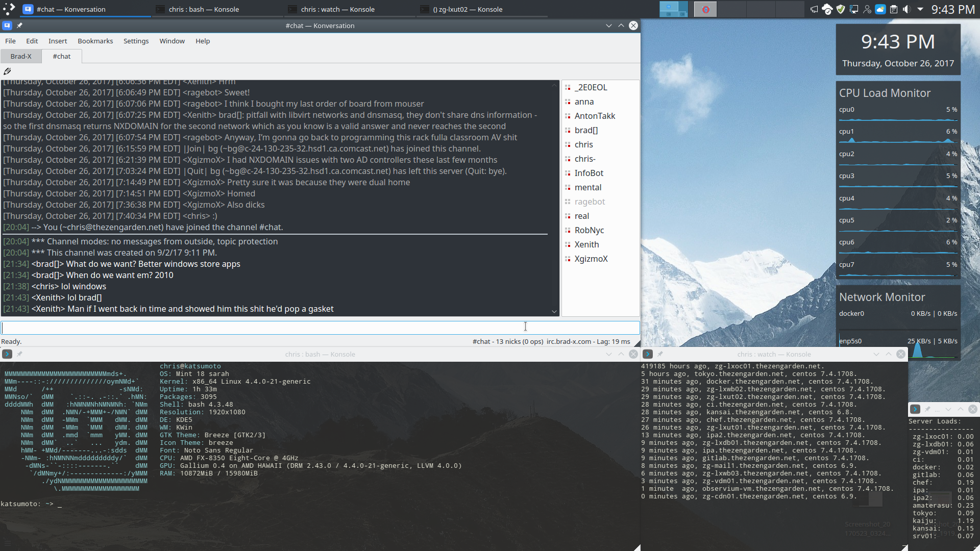
Task: Open the Window menu
Action: [172, 41]
